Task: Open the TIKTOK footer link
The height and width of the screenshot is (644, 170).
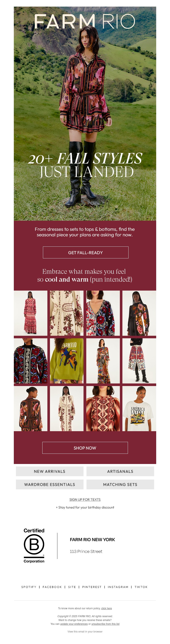Action: (x=141, y=587)
